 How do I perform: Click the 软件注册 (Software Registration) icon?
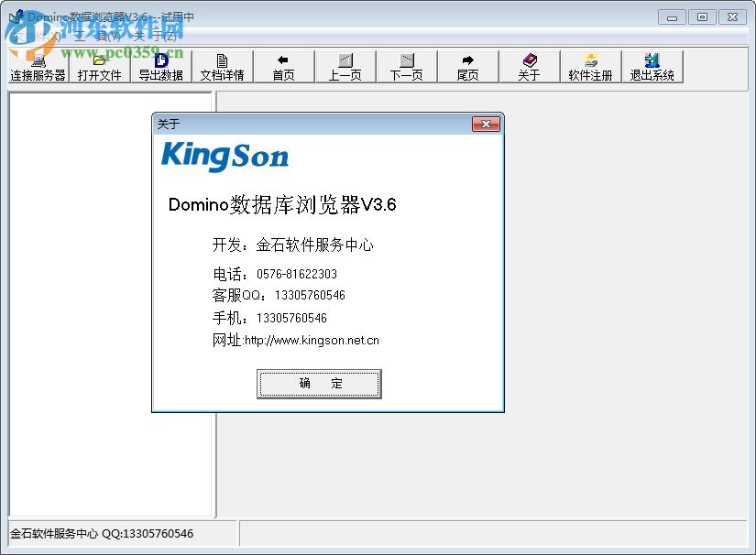[591, 67]
